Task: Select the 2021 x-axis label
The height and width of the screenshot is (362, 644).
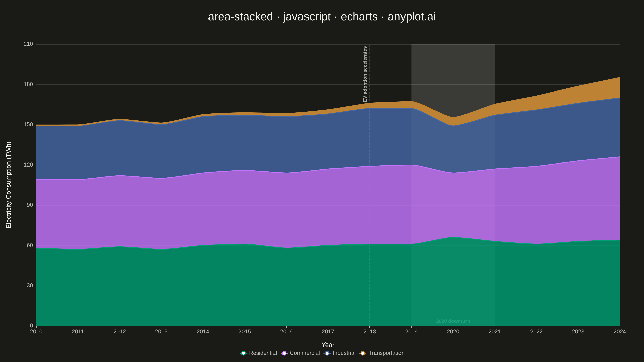Action: click(x=495, y=332)
